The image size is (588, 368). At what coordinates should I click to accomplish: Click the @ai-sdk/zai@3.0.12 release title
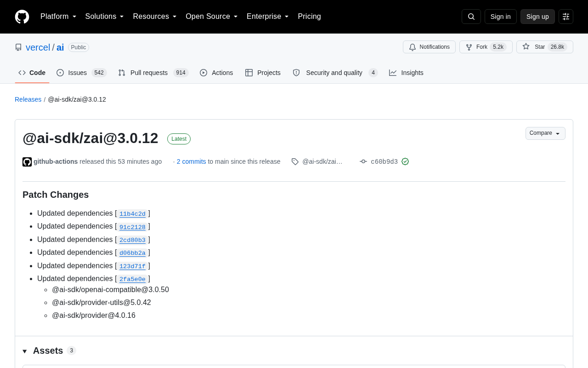[x=90, y=138]
